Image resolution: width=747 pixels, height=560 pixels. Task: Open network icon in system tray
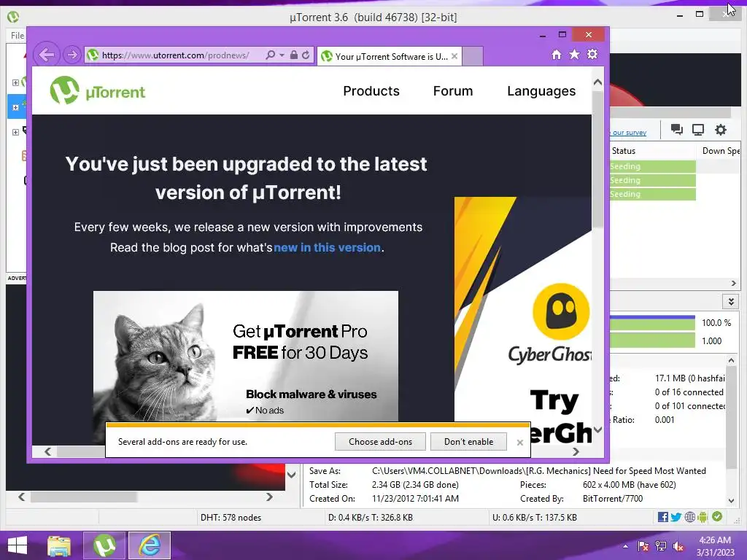(661, 547)
